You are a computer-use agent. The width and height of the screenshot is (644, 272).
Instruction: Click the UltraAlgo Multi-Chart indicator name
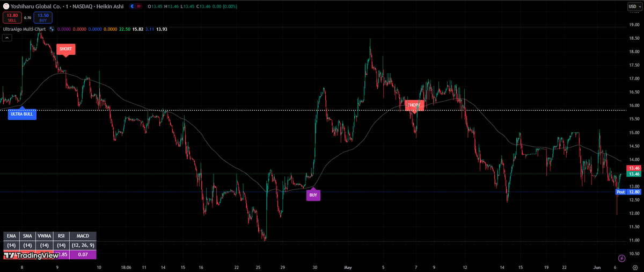tap(24, 29)
